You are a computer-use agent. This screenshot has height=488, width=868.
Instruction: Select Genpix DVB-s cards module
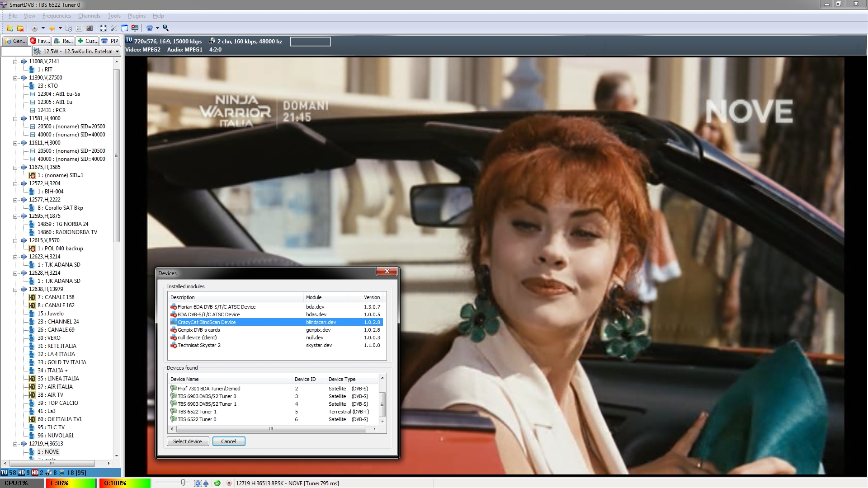tap(276, 330)
